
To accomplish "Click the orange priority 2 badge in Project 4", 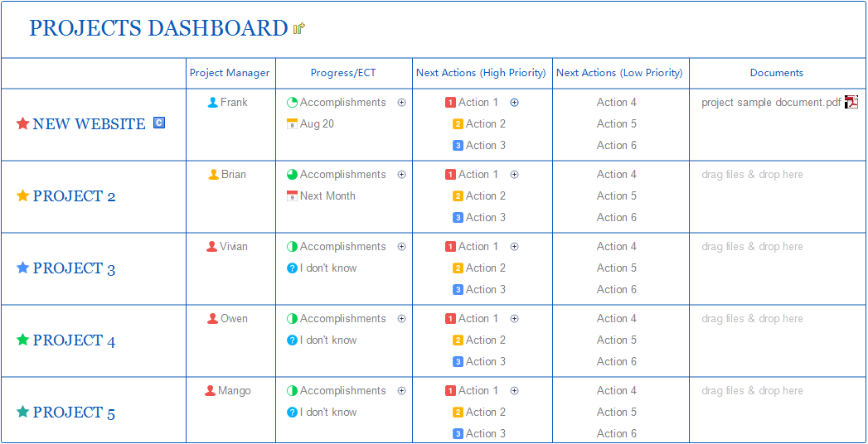I will click(458, 340).
